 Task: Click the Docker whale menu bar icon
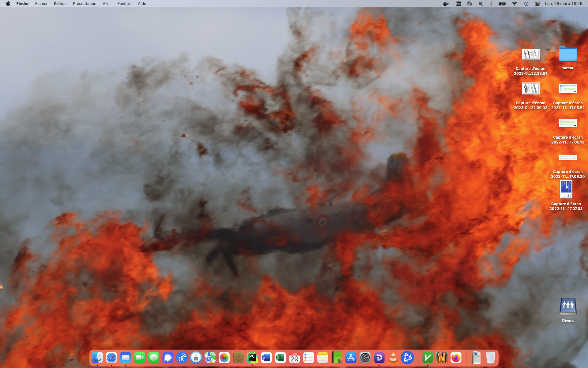[446, 4]
